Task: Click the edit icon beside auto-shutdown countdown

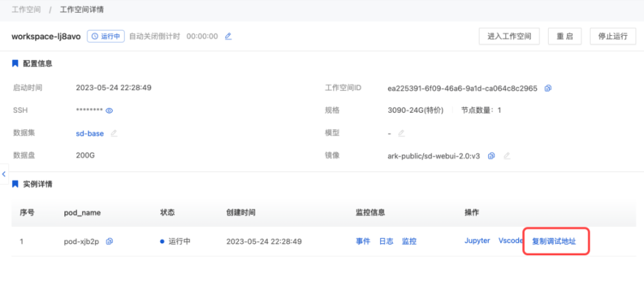Action: [x=229, y=36]
